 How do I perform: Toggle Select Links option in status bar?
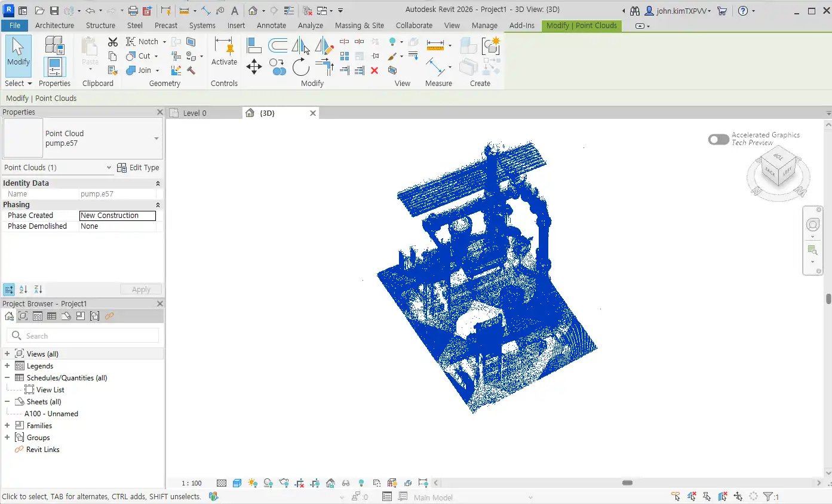click(676, 497)
